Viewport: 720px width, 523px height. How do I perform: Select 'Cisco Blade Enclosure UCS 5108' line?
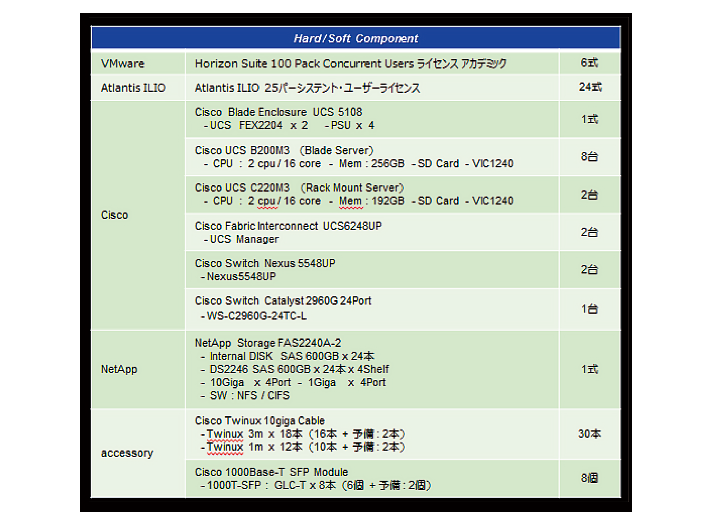coord(278,112)
